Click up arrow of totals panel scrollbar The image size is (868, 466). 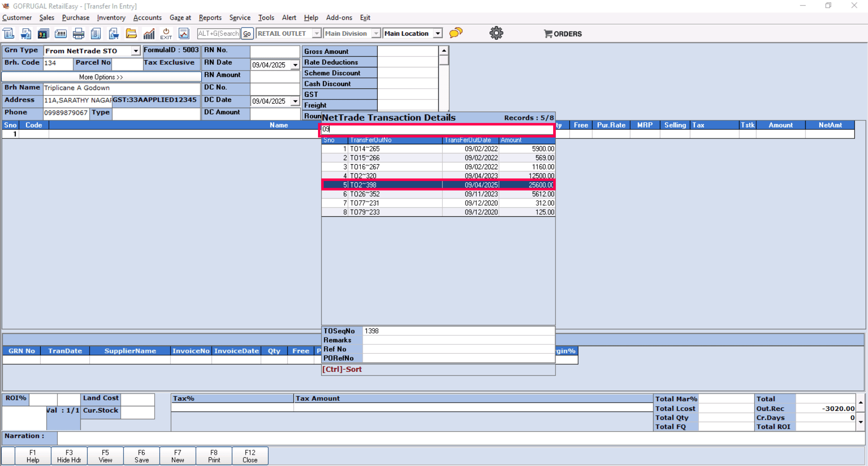coord(860,402)
